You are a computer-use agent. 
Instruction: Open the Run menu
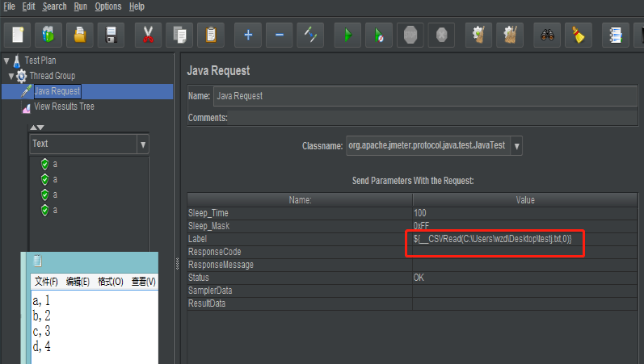coord(81,6)
